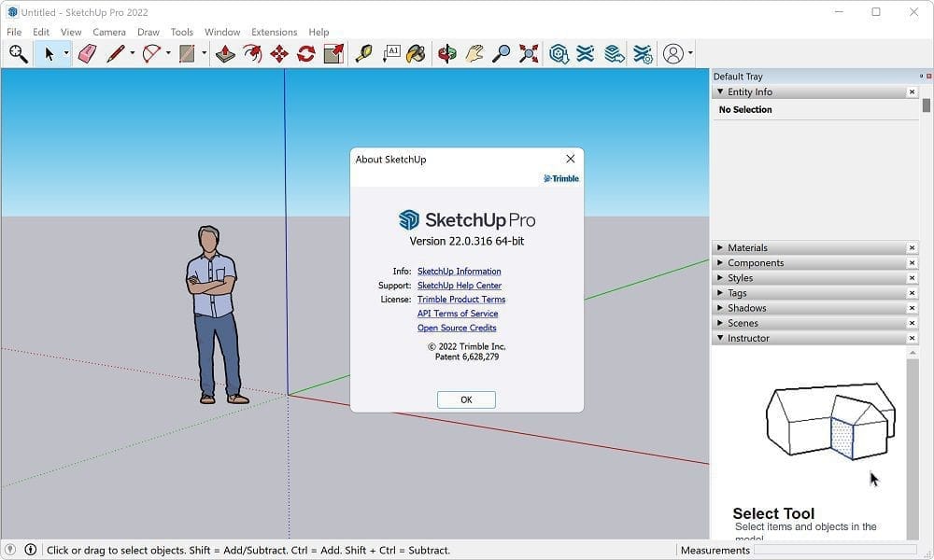
Task: Pick the Eraser tool
Action: [88, 53]
